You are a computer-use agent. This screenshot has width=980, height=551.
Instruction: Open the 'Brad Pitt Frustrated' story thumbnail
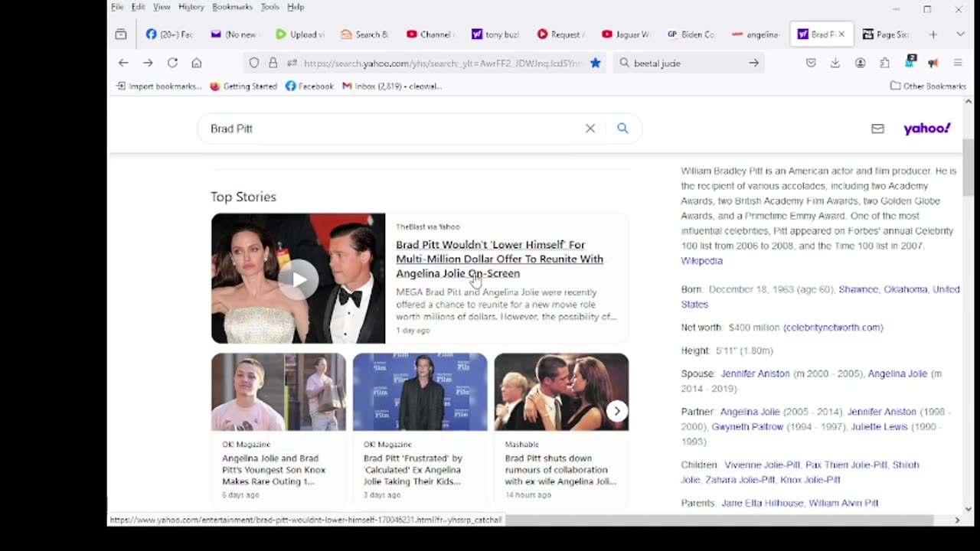tap(420, 392)
